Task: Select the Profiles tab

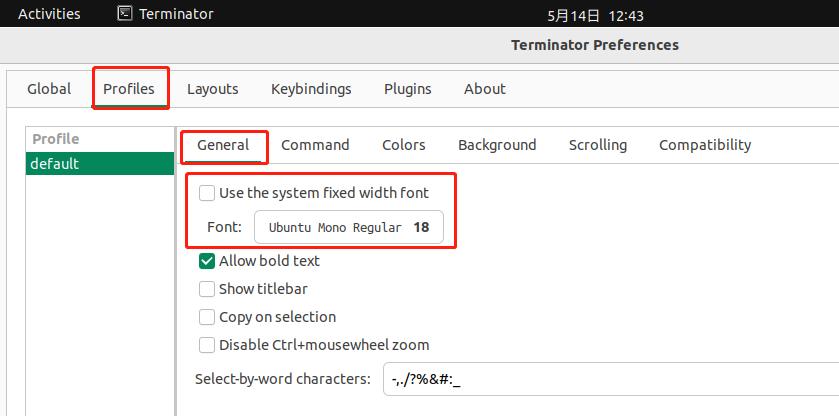Action: pos(129,89)
